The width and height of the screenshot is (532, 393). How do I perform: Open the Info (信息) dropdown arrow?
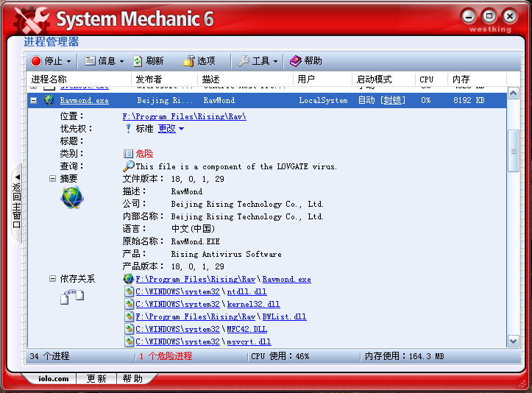point(122,61)
